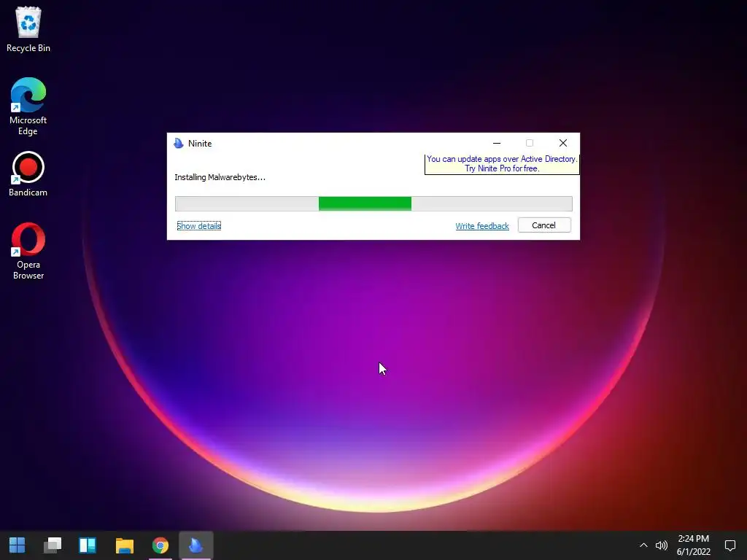Show hidden system tray icons
The image size is (747, 560).
(x=643, y=545)
